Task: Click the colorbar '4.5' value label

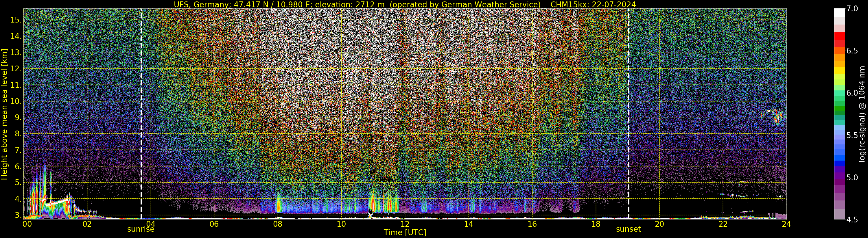Action: click(x=852, y=220)
